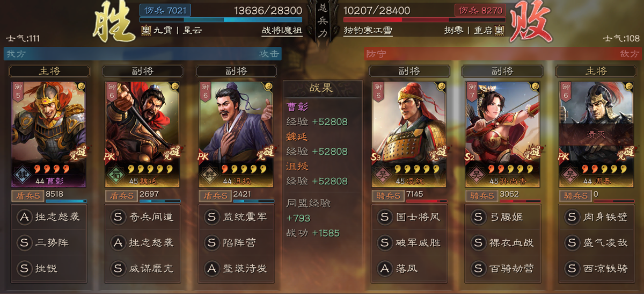The image size is (644, 294).
Task: Click the blue troop strength bar 13636/28300
Action: [x=221, y=20]
